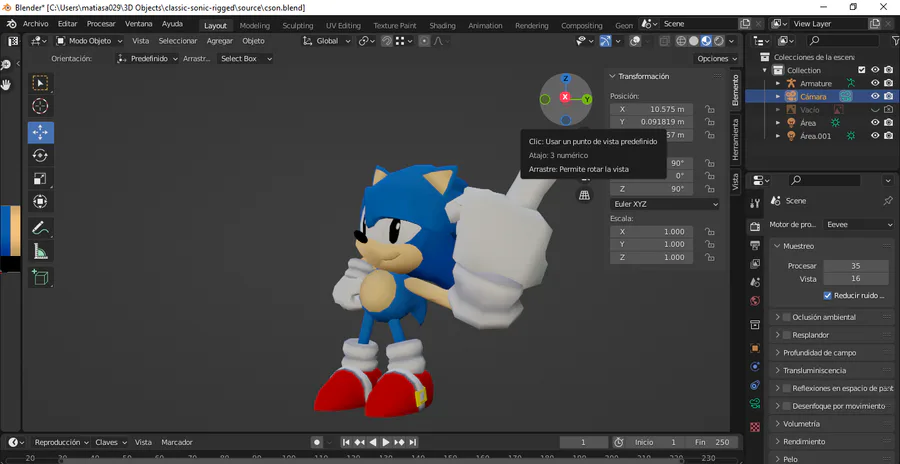Hide Cámara in viewport via eye icon
The height and width of the screenshot is (464, 900).
(875, 96)
